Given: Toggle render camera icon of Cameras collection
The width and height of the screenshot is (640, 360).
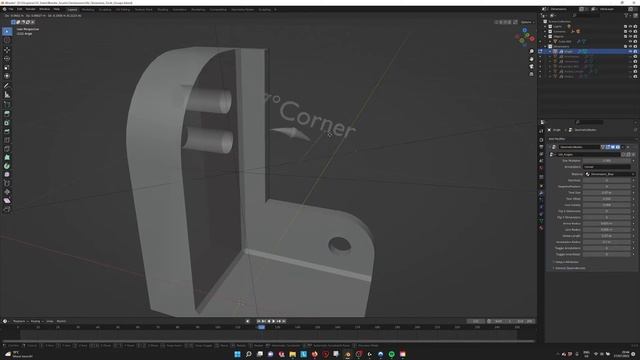Looking at the screenshot, I should pos(635,31).
